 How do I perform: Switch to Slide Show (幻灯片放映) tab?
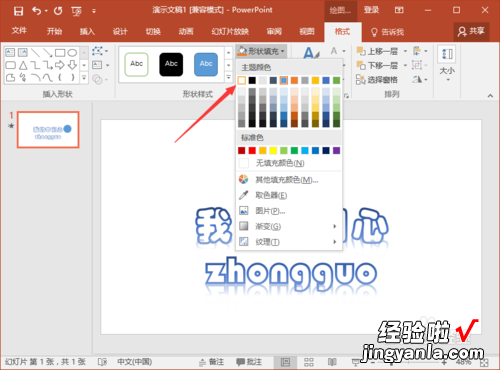(230, 32)
